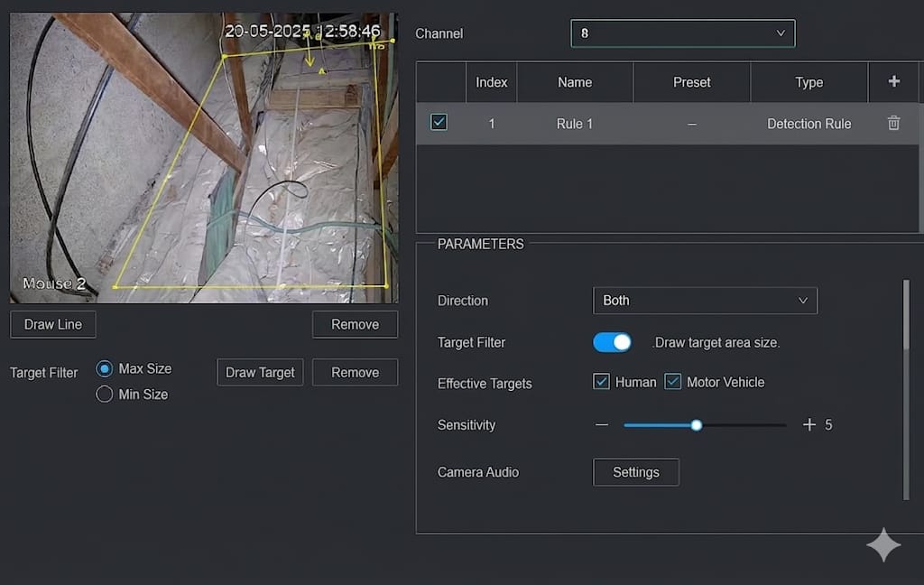Select the Max Size radio button
This screenshot has height=585, width=924.
[x=104, y=368]
